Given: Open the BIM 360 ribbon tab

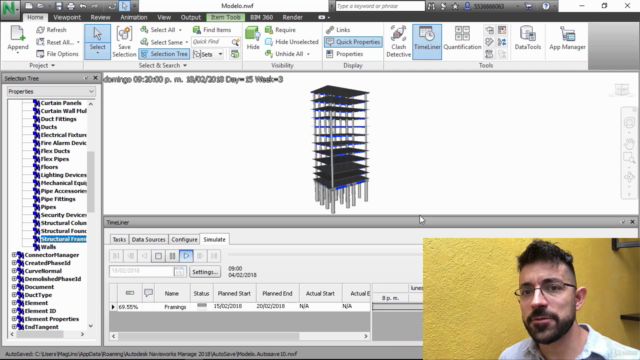Looking at the screenshot, I should pos(262,17).
